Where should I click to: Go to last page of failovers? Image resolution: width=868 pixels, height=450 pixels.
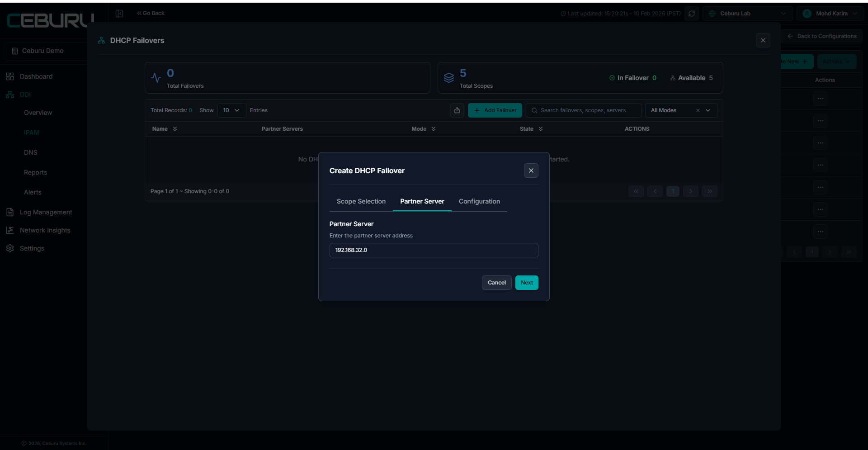[x=710, y=191]
